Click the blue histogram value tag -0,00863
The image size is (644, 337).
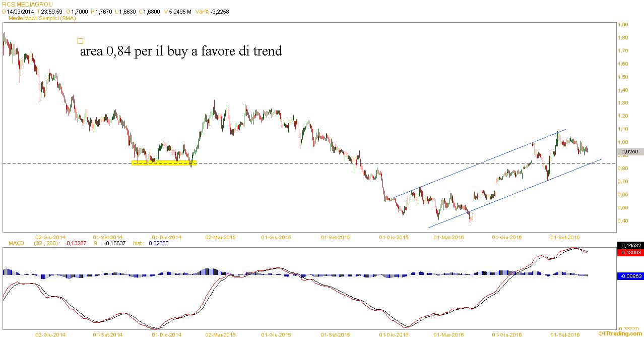pyautogui.click(x=630, y=276)
